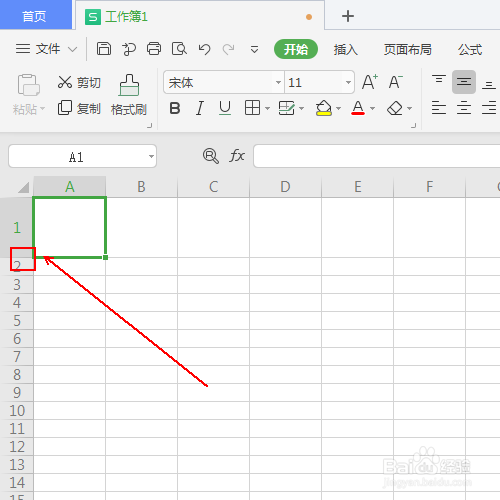Viewport: 500px width, 500px height.
Task: Open the quick access toolbar customize arrow
Action: coord(254,49)
